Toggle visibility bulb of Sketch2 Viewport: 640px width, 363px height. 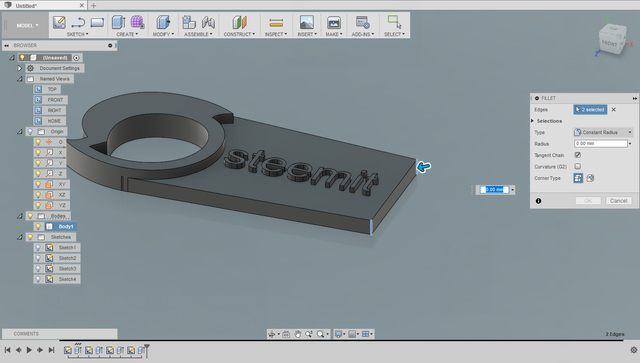(38, 258)
